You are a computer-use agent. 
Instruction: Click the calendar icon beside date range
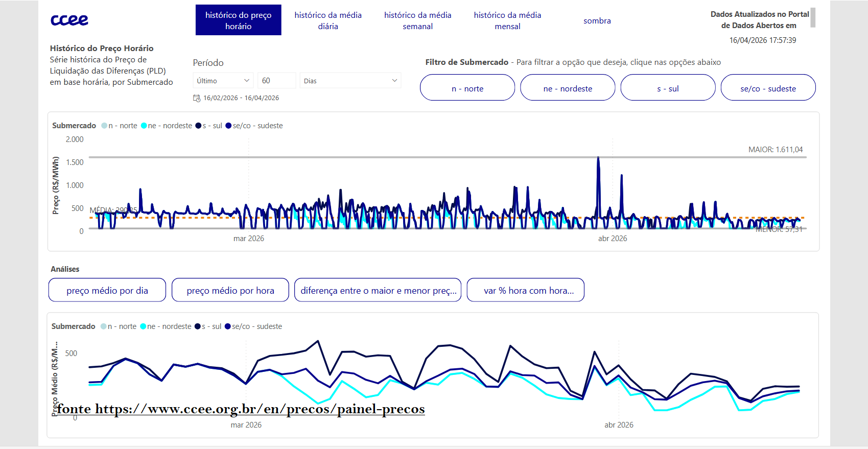click(197, 98)
